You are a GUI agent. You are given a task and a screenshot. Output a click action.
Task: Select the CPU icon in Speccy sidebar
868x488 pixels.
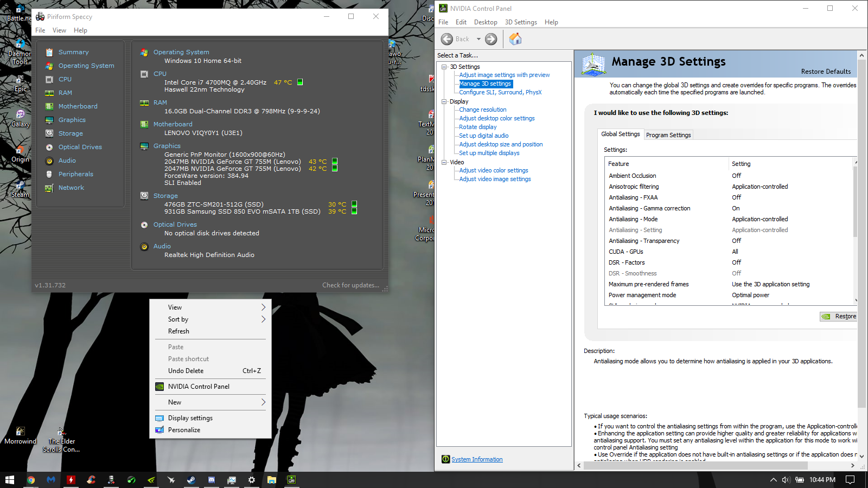tap(49, 79)
